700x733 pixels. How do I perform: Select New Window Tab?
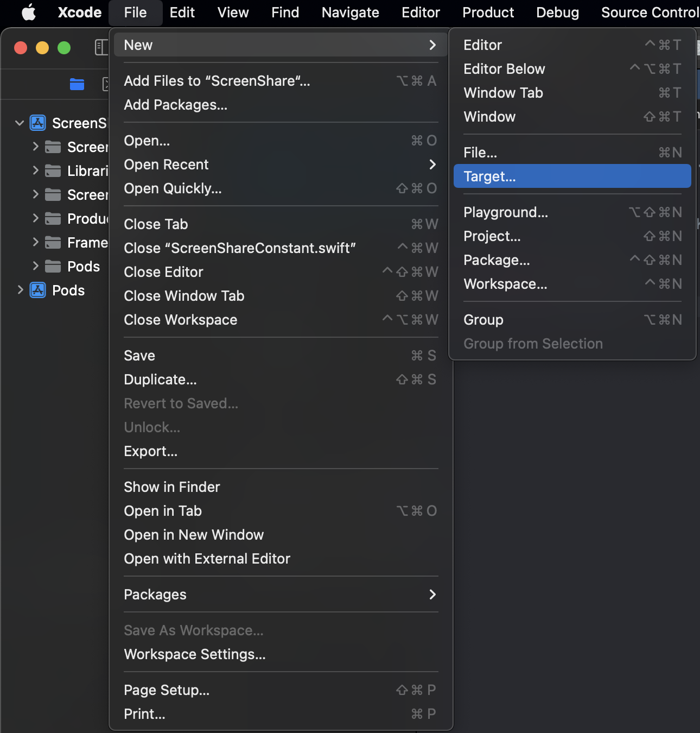[x=572, y=93]
